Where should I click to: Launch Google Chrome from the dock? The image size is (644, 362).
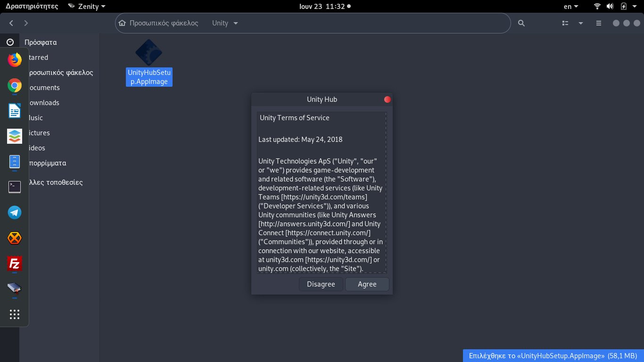[15, 86]
